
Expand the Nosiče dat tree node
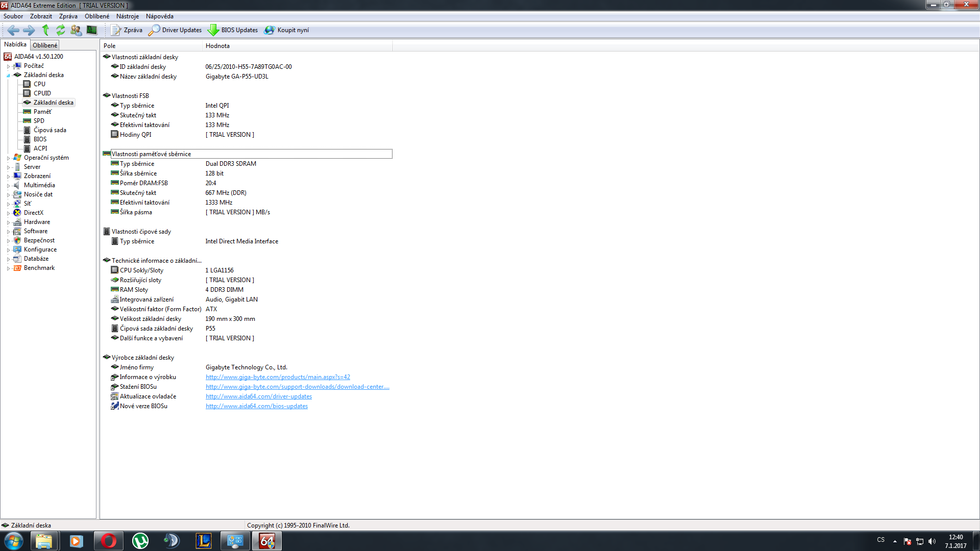coord(8,195)
